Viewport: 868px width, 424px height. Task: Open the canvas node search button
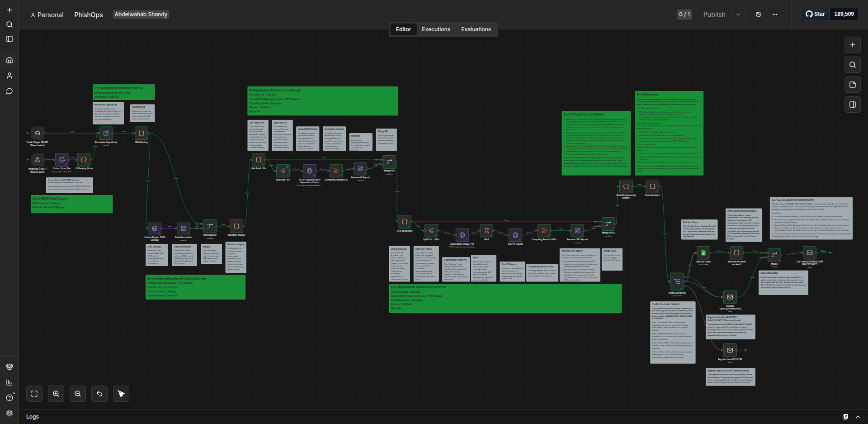pyautogui.click(x=853, y=65)
